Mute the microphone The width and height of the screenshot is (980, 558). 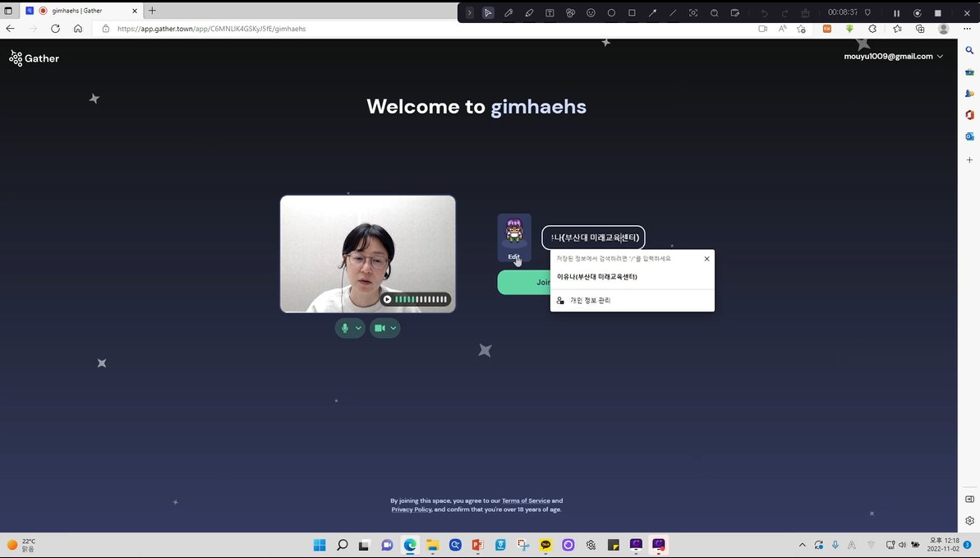click(345, 328)
